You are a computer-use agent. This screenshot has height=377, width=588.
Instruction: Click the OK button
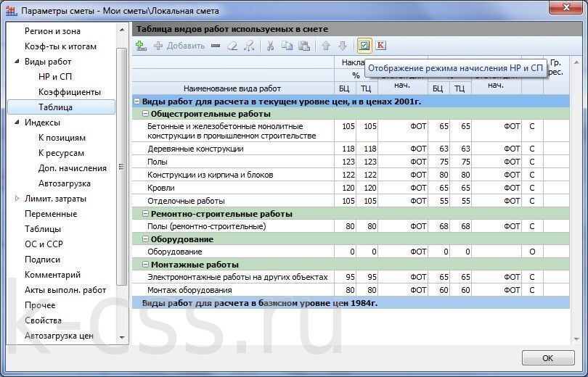[x=548, y=358]
